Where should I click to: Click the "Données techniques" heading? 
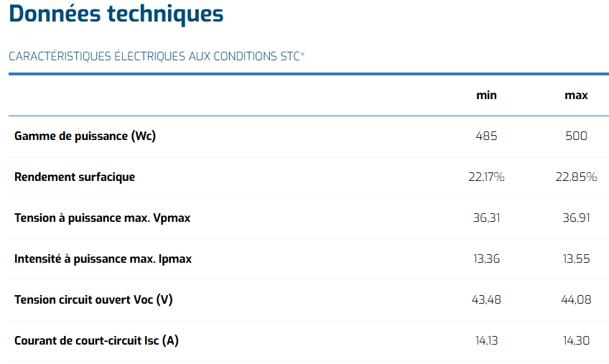[116, 14]
